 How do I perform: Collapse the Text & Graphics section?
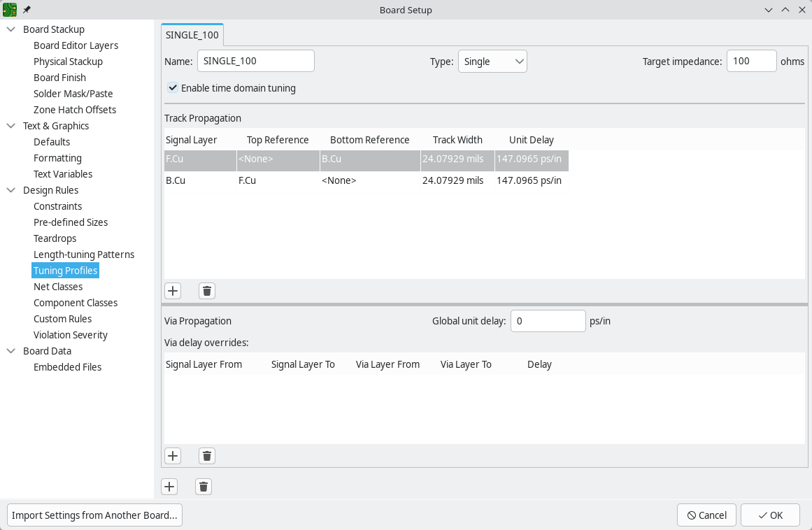[x=11, y=126]
